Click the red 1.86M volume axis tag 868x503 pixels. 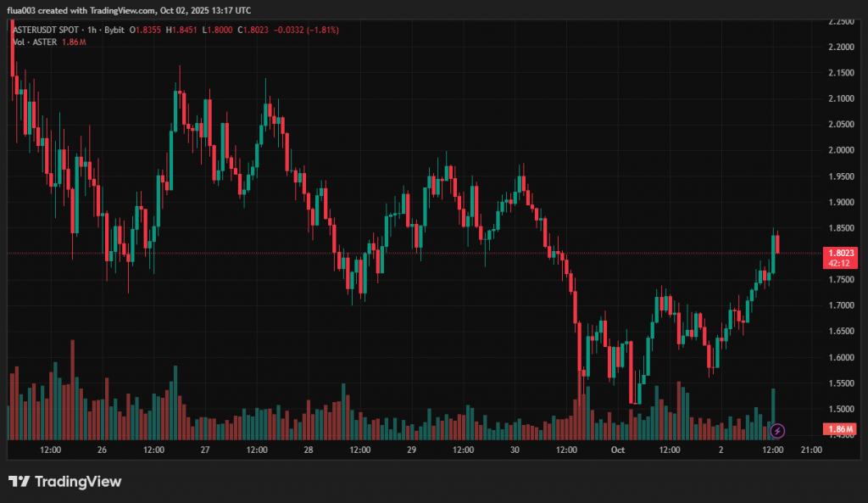click(x=839, y=429)
